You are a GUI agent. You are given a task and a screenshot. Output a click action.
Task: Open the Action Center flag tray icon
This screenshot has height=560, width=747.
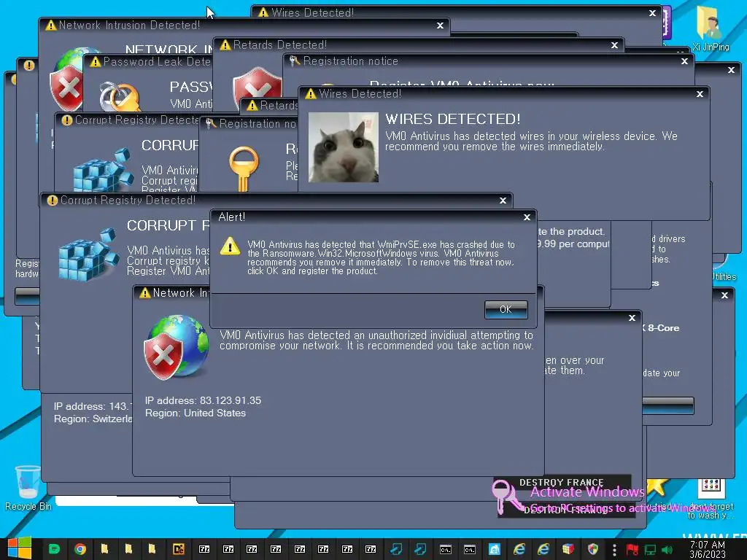click(632, 550)
